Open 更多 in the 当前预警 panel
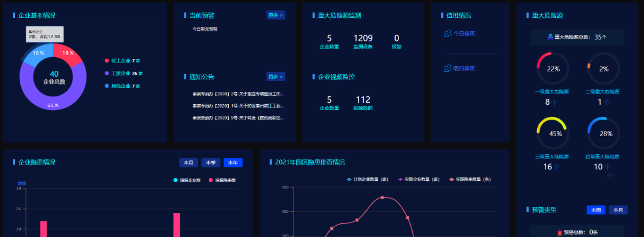This screenshot has width=644, height=237. (x=276, y=15)
